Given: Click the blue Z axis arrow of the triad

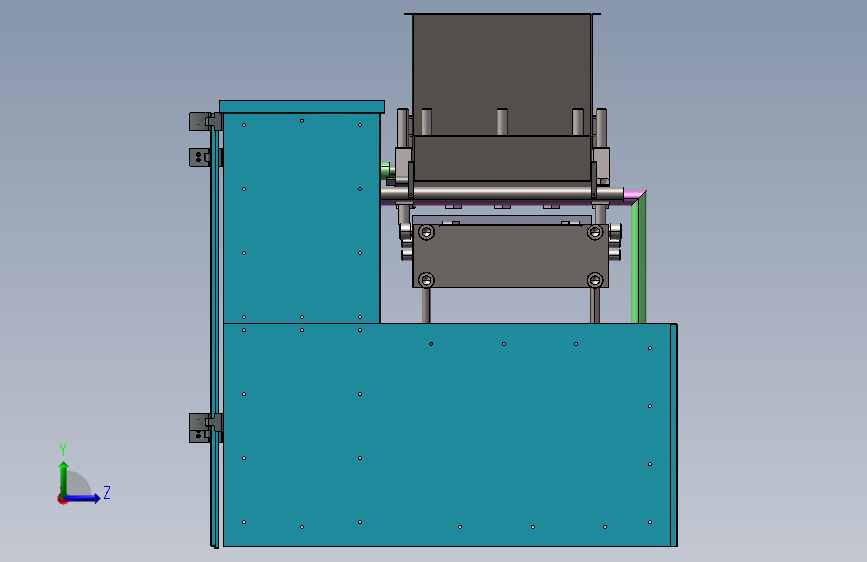Looking at the screenshot, I should pos(83,498).
